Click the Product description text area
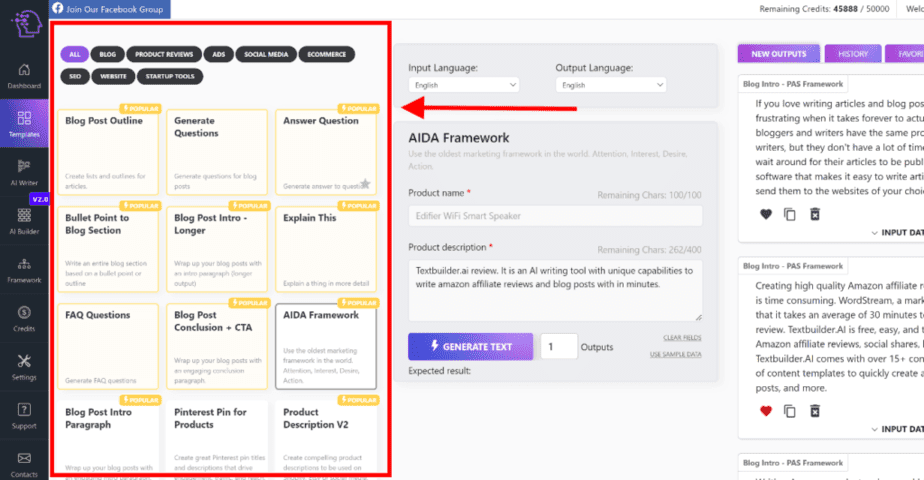This screenshot has height=480, width=924. tap(555, 290)
